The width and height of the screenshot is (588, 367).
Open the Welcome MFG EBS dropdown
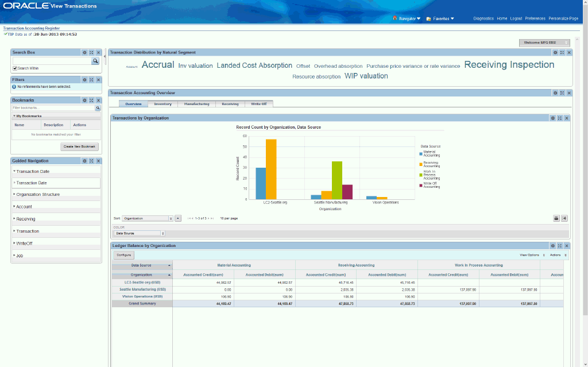[x=544, y=43]
